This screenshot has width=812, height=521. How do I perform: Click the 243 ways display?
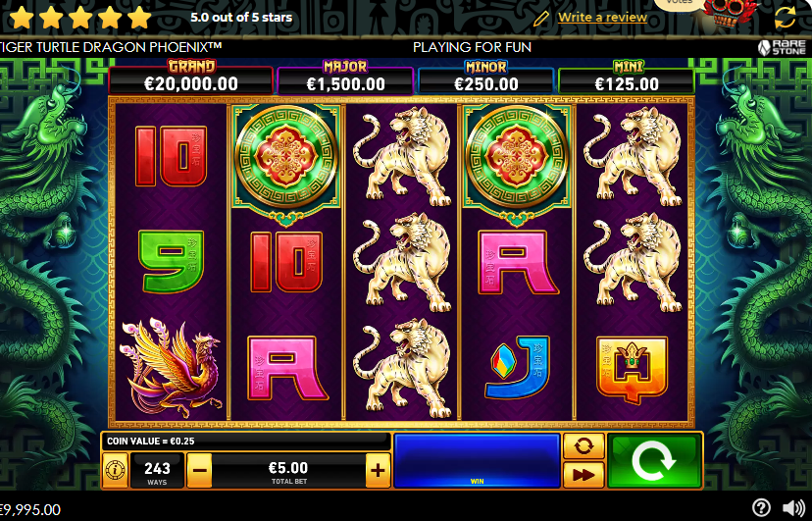coord(158,470)
